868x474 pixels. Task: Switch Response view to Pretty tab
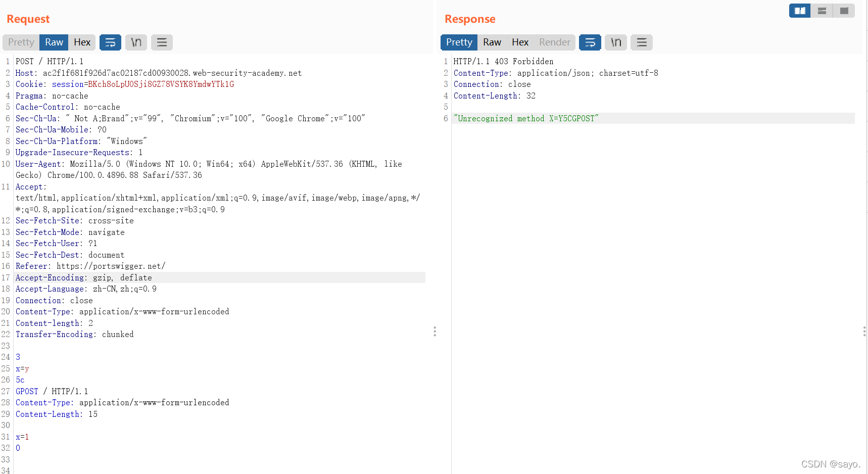tap(459, 42)
